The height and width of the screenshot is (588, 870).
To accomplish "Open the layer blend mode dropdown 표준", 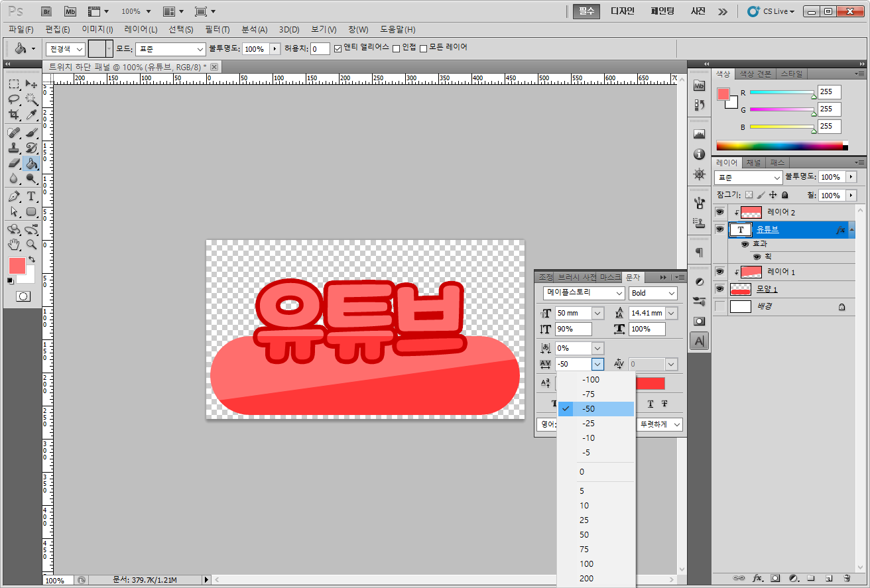I will tap(749, 178).
